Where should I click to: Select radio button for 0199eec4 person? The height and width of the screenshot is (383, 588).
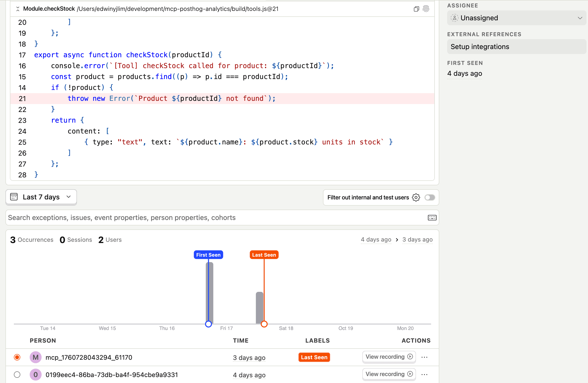[17, 375]
